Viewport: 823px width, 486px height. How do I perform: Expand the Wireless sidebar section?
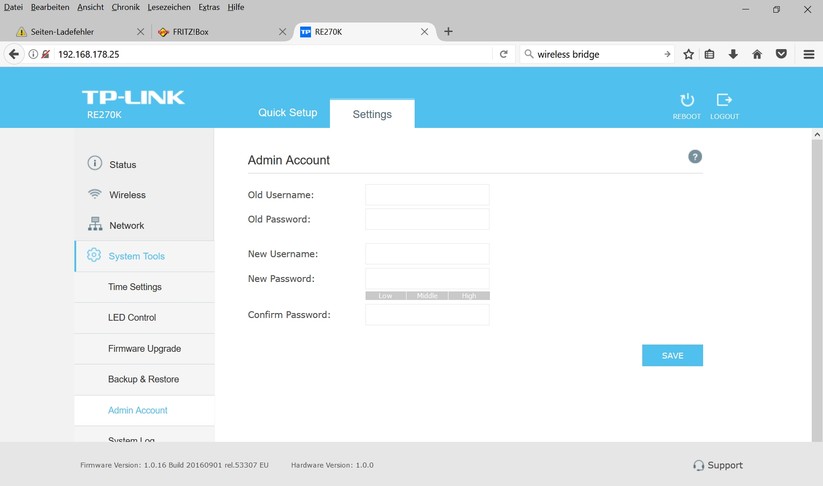(x=127, y=195)
